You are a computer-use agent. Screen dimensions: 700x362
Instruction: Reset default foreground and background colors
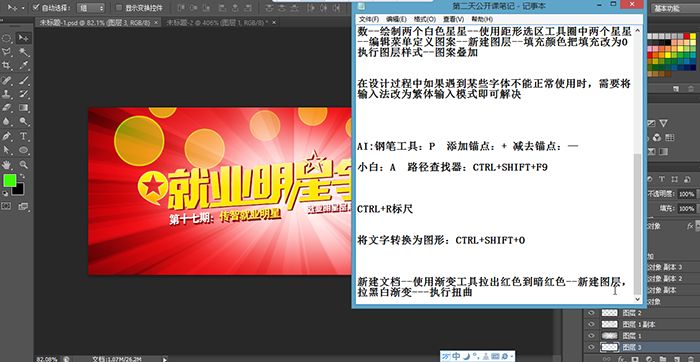[5, 193]
